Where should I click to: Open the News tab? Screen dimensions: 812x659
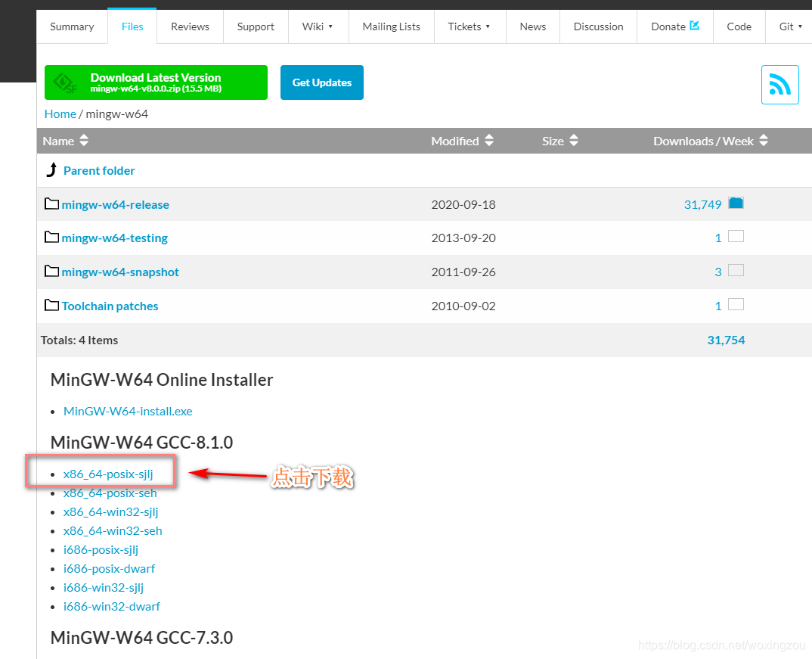(533, 26)
